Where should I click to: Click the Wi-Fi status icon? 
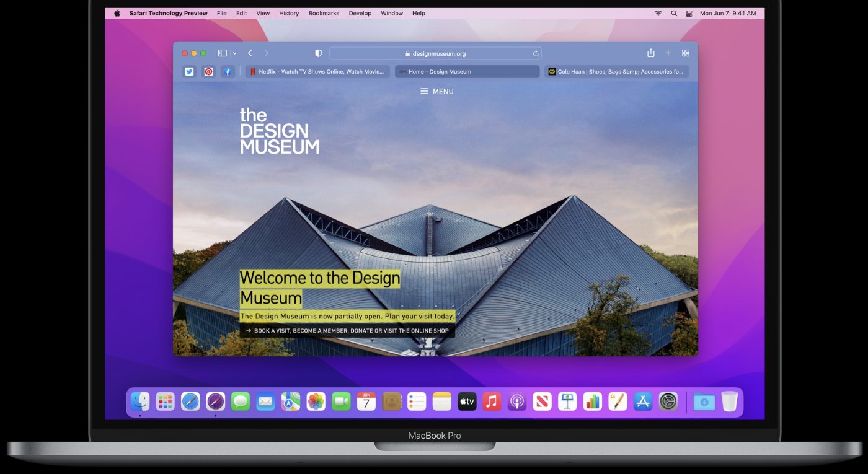[x=658, y=13]
